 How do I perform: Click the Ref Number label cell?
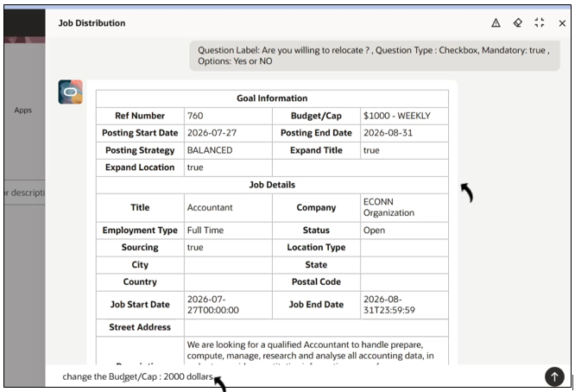140,116
